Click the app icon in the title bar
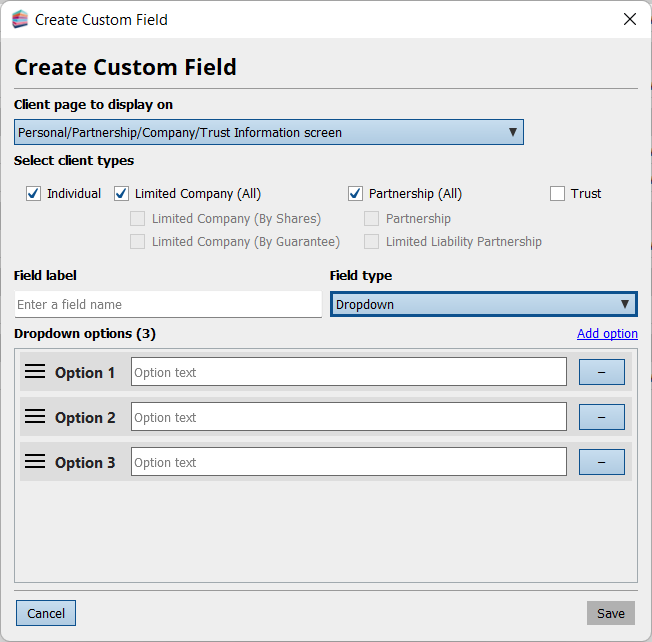 pyautogui.click(x=20, y=19)
